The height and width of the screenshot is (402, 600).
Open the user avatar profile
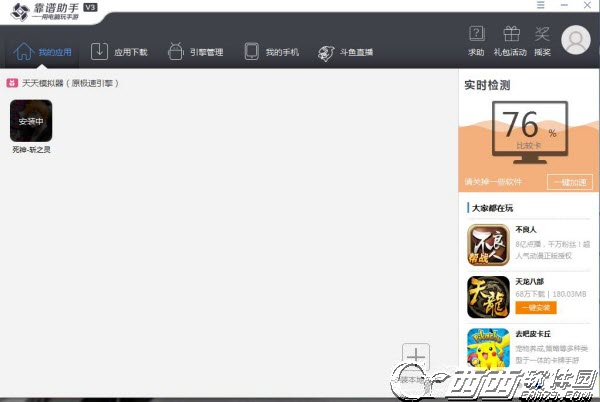tap(576, 40)
